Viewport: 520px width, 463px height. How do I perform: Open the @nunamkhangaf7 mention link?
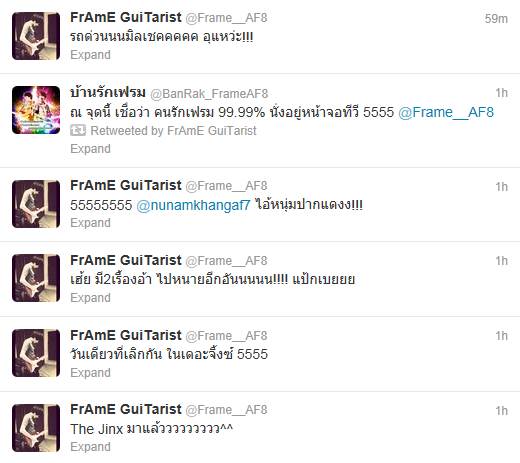(193, 205)
